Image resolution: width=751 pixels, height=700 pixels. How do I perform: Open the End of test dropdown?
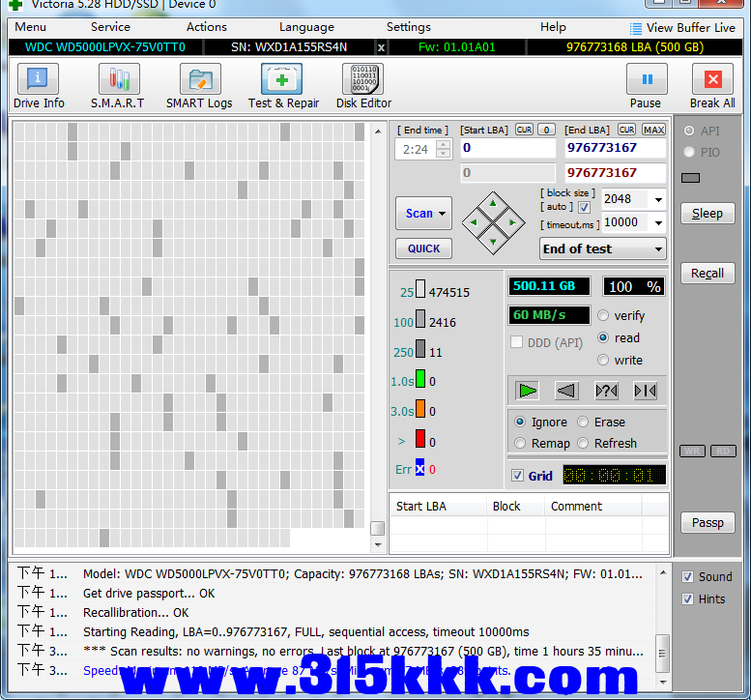(602, 248)
